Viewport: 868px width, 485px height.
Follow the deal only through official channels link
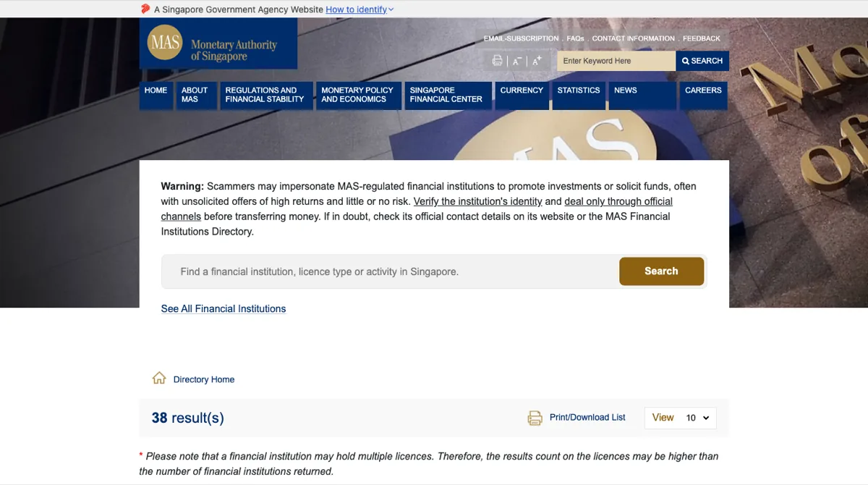618,201
